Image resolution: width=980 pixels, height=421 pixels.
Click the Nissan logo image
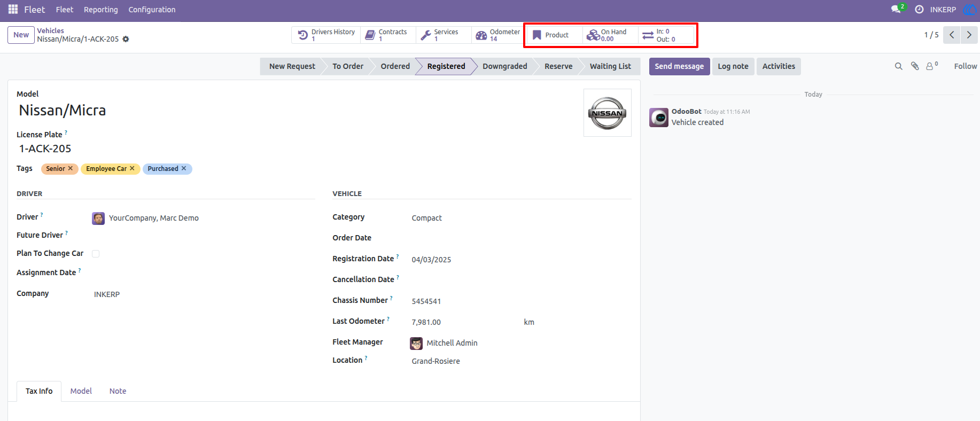pyautogui.click(x=607, y=113)
